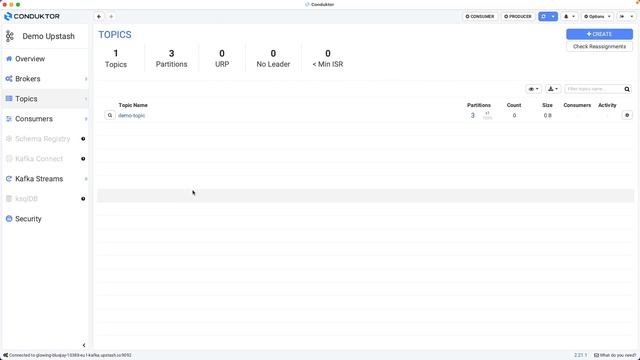Click the magnifier button beside demo-topic
Viewport: 640px width, 360px height.
(x=110, y=116)
